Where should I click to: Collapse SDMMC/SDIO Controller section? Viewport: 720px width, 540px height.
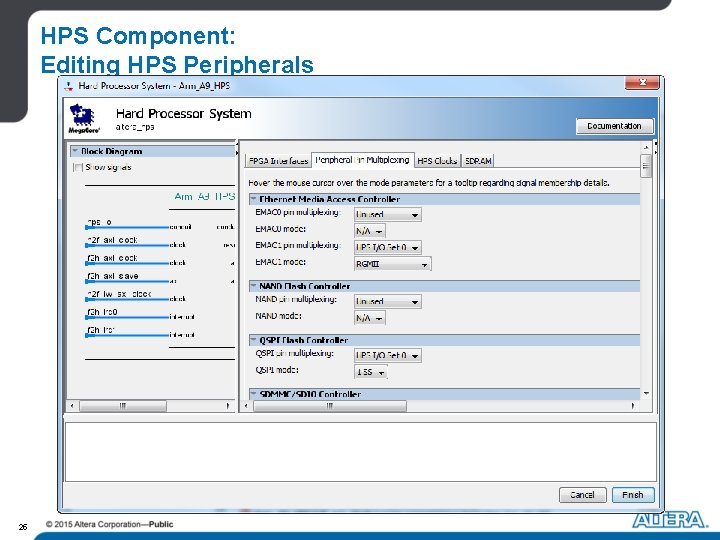pos(253,394)
